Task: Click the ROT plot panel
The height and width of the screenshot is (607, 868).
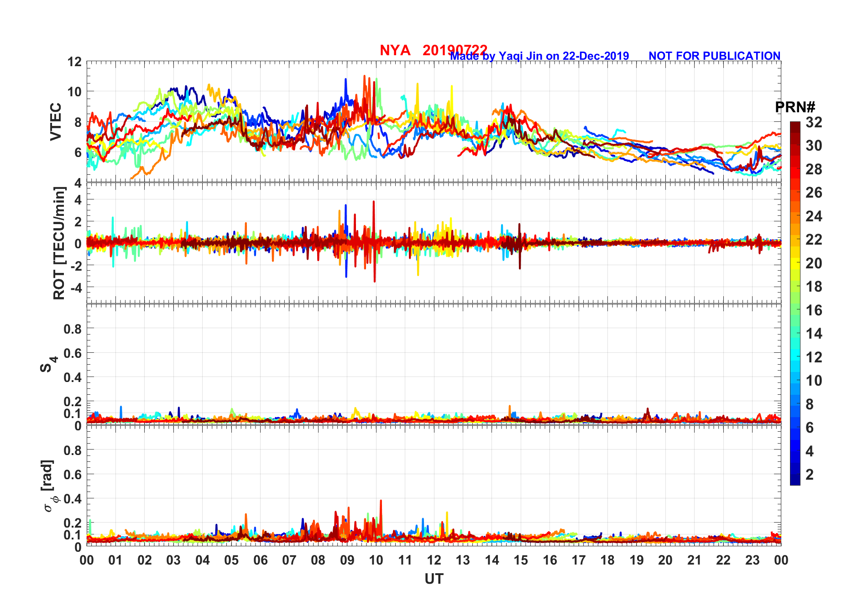Action: tap(434, 243)
